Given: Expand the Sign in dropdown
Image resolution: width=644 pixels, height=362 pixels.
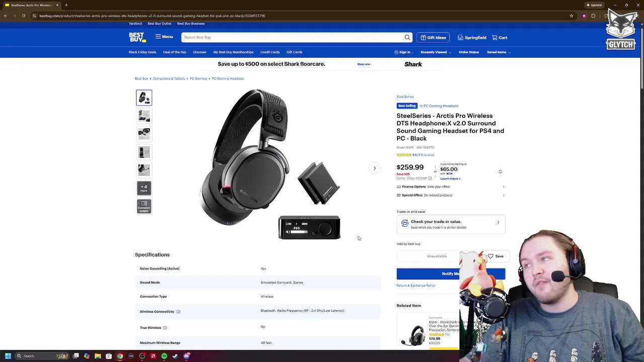Looking at the screenshot, I should click(x=404, y=52).
